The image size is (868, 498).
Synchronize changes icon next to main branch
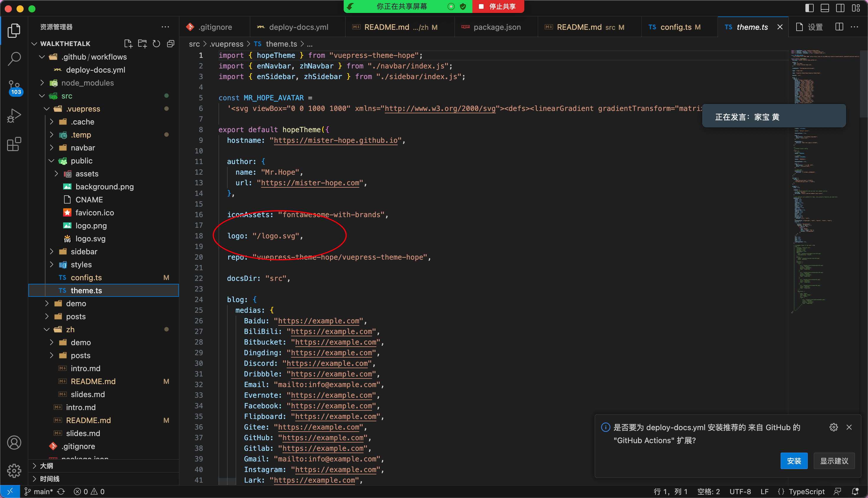pyautogui.click(x=61, y=492)
